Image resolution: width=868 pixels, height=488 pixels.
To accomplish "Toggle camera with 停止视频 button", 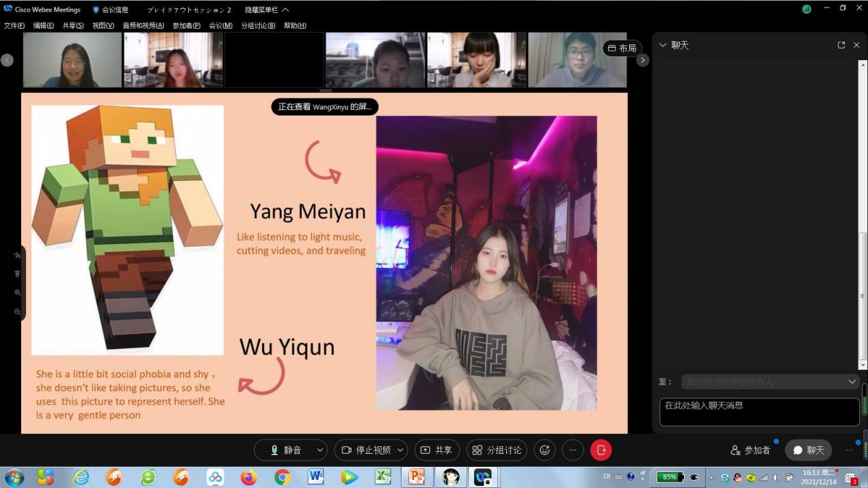I will point(366,450).
